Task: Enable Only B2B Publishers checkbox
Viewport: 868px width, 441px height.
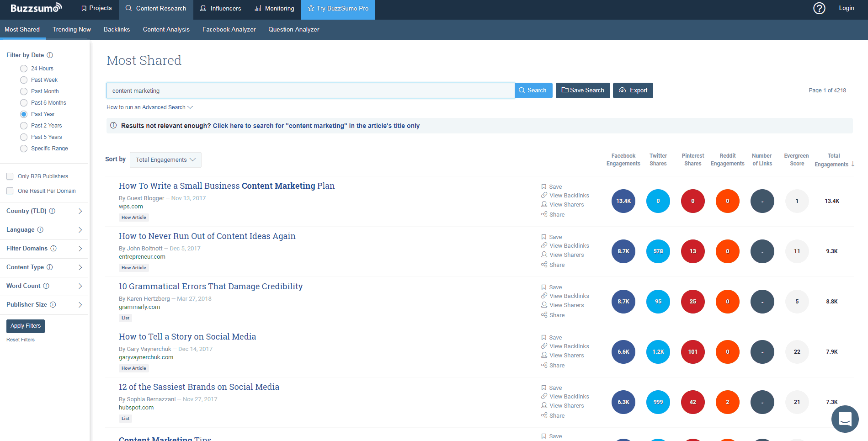Action: 10,176
